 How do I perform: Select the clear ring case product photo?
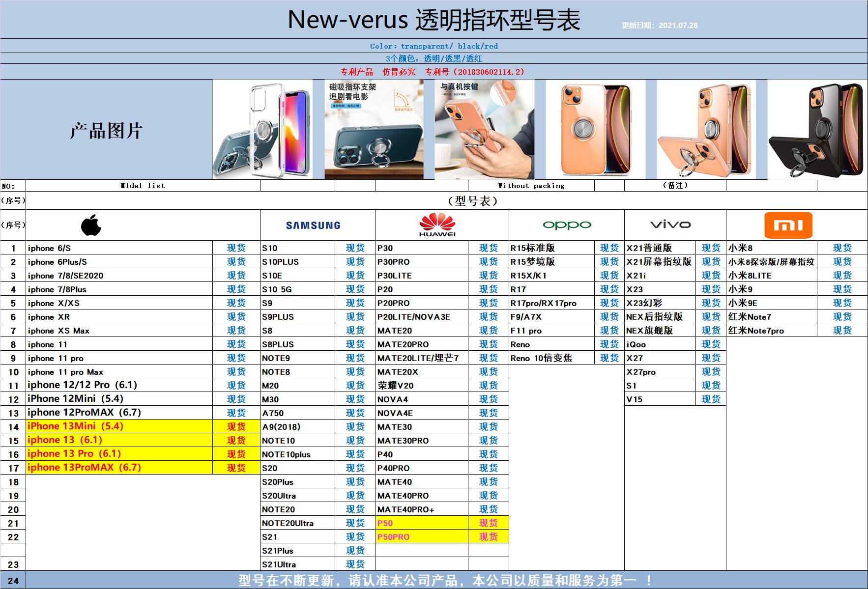coord(262,129)
